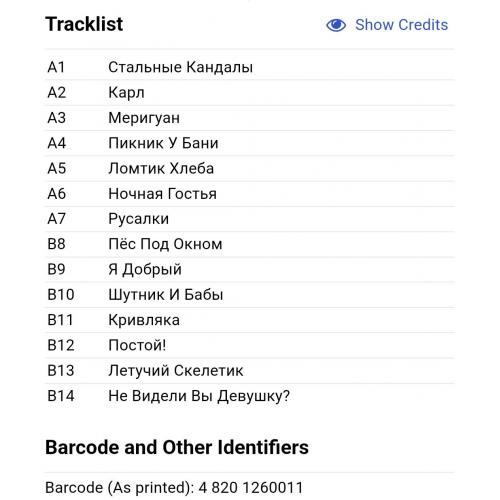Toggle Show Credits for the tracklist
This screenshot has width=500, height=500.
pos(387,25)
